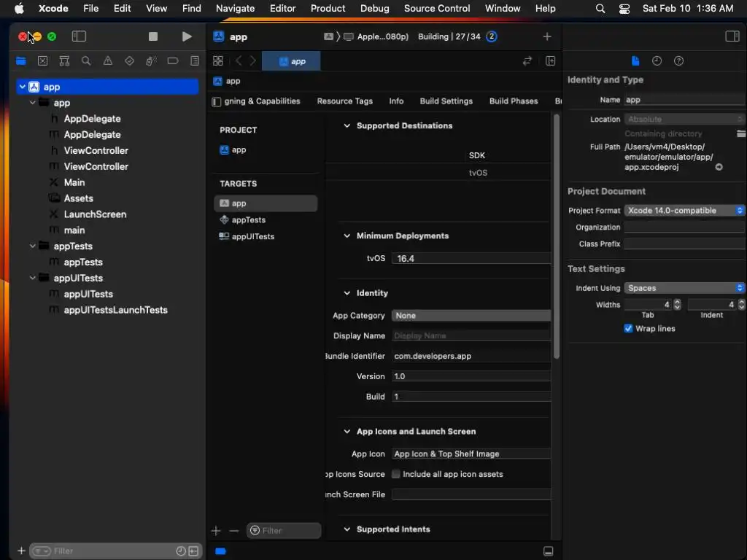Image resolution: width=747 pixels, height=560 pixels.
Task: Add an editor on the right
Action: pyautogui.click(x=550, y=61)
